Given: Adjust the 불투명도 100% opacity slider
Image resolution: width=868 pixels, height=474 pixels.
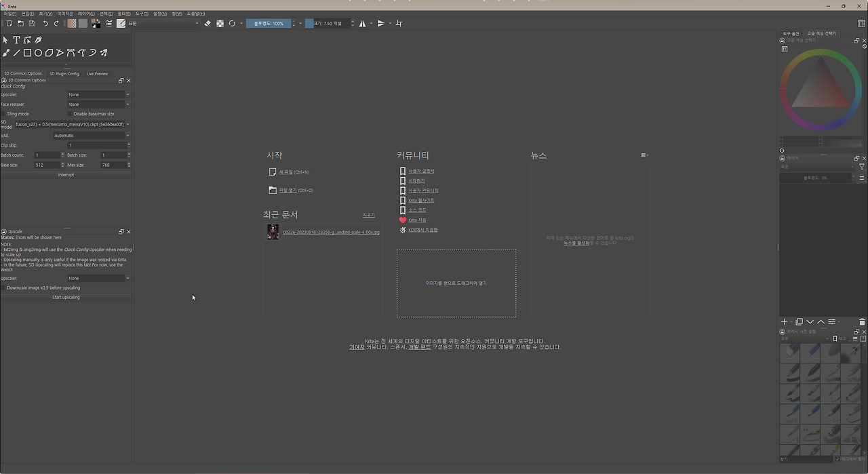Looking at the screenshot, I should click(x=269, y=23).
